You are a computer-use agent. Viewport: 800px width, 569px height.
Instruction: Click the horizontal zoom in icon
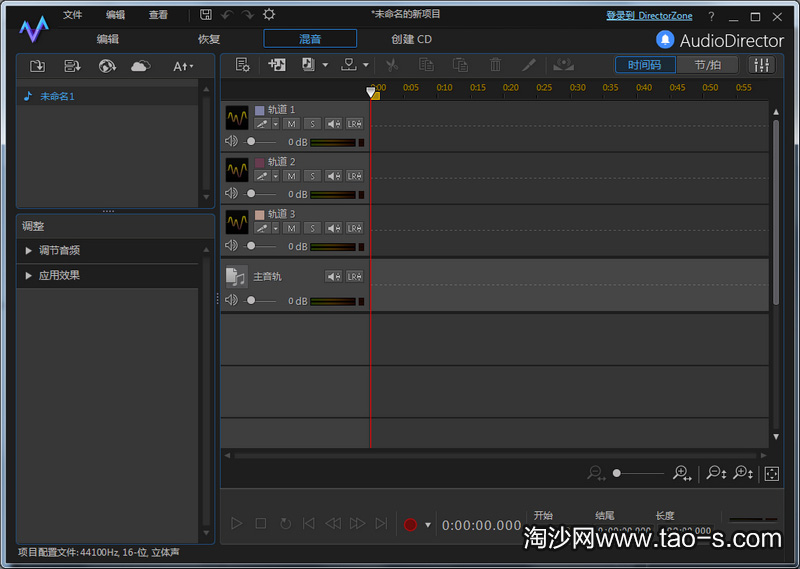[x=683, y=473]
